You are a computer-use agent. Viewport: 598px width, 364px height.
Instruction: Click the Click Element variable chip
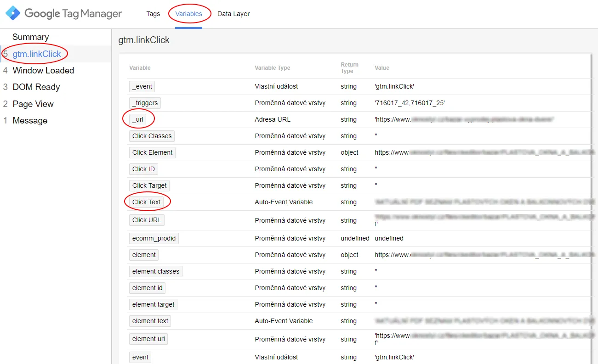152,152
